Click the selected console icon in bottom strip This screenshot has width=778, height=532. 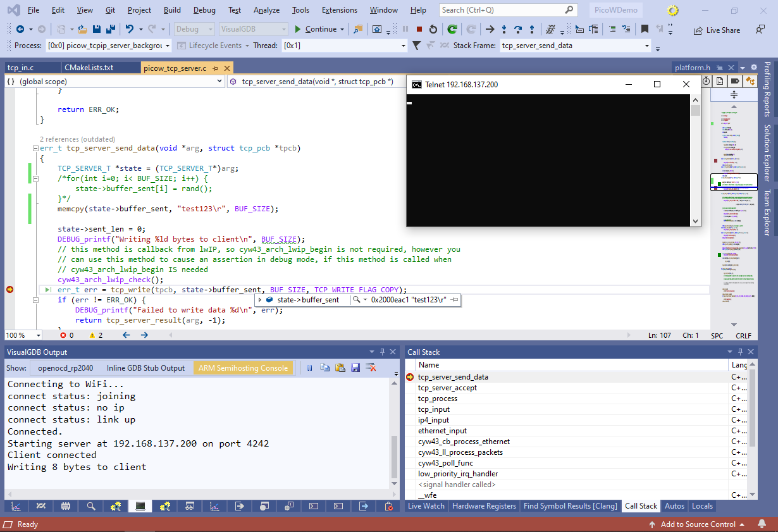tap(140, 506)
